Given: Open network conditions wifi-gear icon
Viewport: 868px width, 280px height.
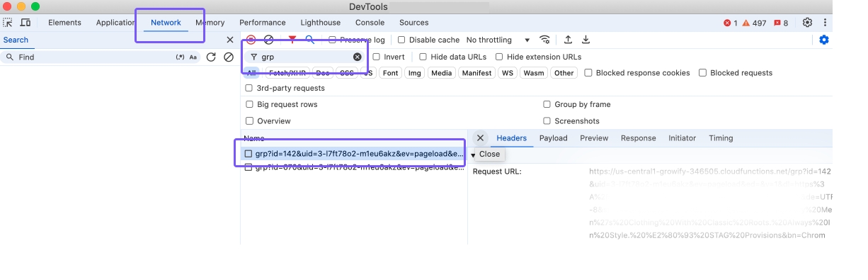Looking at the screenshot, I should (x=544, y=40).
